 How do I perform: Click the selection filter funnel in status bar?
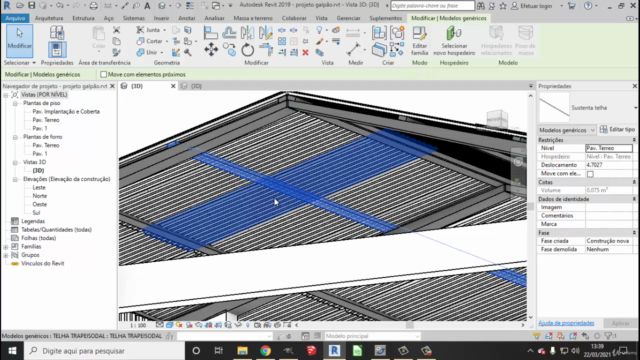click(x=609, y=336)
